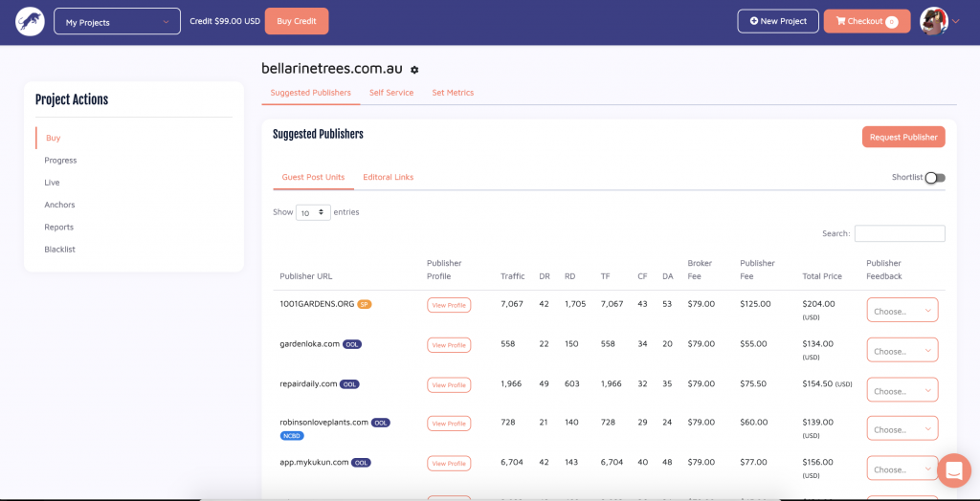Image resolution: width=980 pixels, height=501 pixels.
Task: Click the site logo in the header
Action: (30, 21)
